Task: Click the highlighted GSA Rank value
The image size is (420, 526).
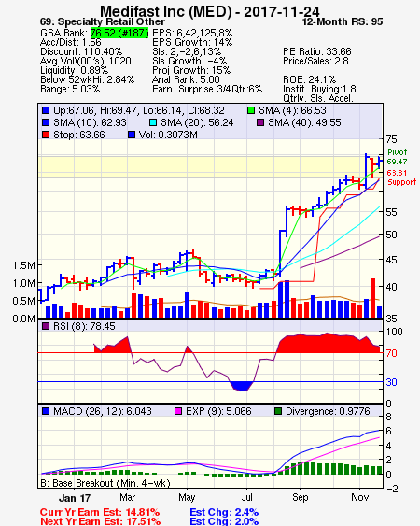Action: click(x=119, y=33)
